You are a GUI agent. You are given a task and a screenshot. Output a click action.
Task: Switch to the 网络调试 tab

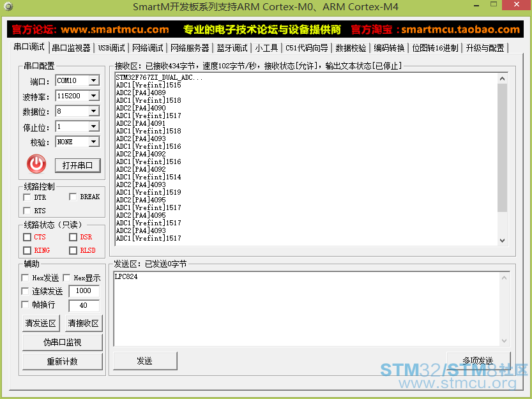click(x=148, y=48)
